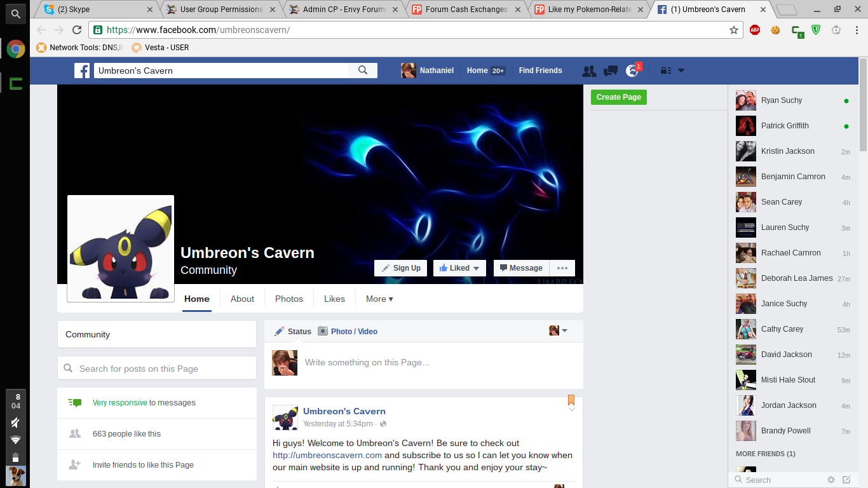Click the Facebook logo icon
Screen dimensions: 868x488
(82, 71)
